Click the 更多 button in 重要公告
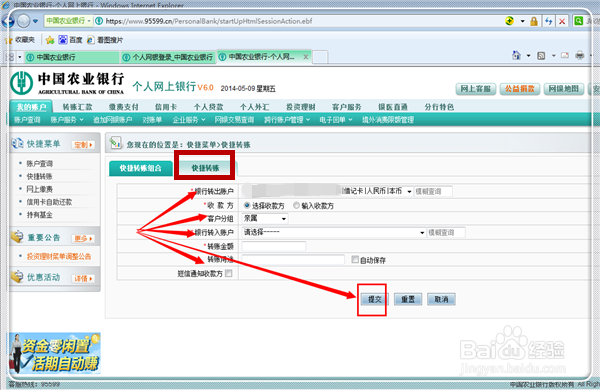 click(83, 238)
